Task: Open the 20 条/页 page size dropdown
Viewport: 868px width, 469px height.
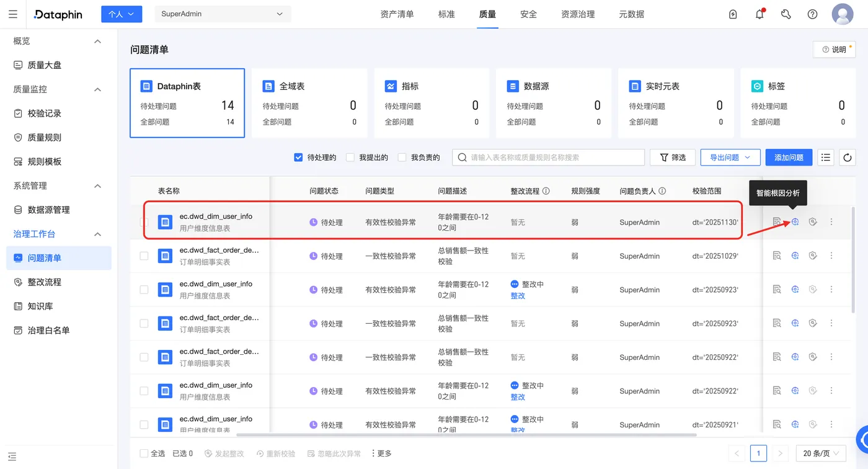Action: pyautogui.click(x=821, y=453)
